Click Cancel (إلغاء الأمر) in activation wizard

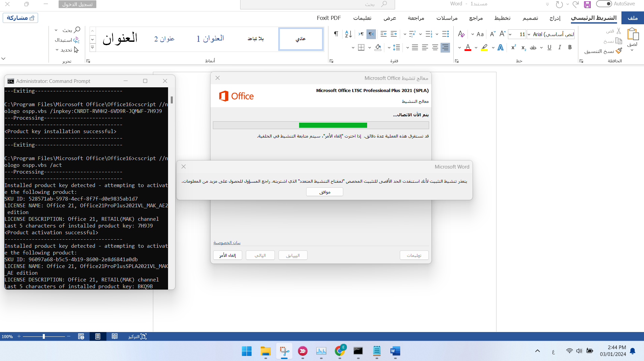(228, 255)
